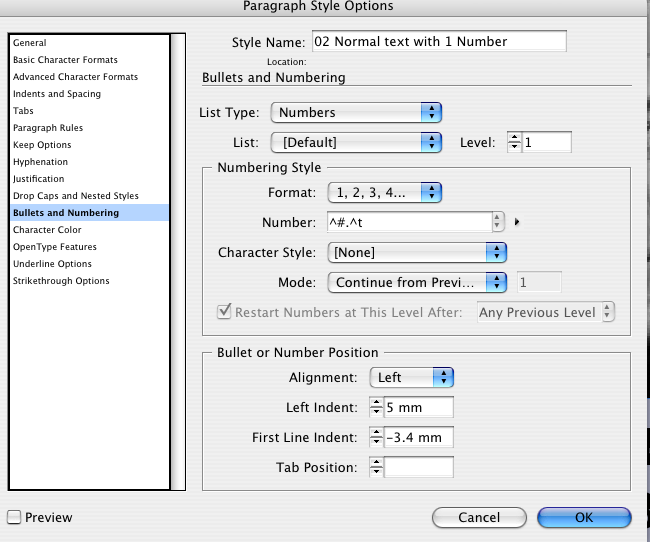Open the Number field's special characters flyout arrow

click(x=517, y=222)
